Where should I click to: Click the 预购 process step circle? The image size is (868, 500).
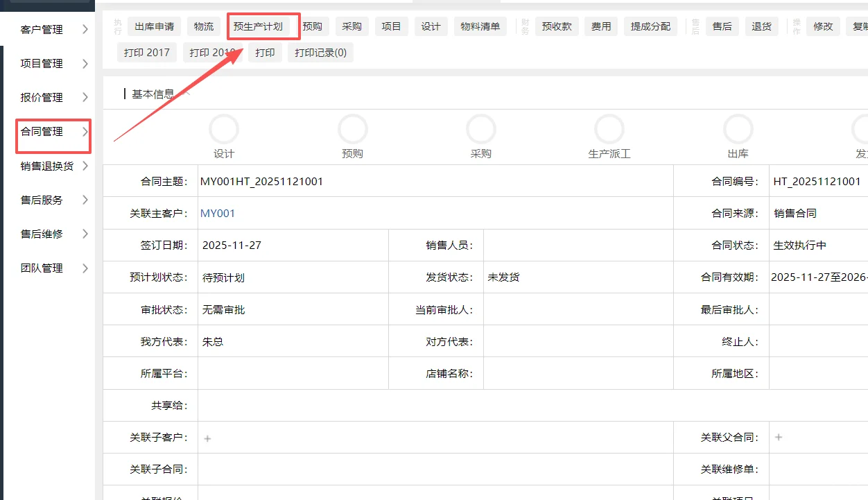(x=352, y=129)
